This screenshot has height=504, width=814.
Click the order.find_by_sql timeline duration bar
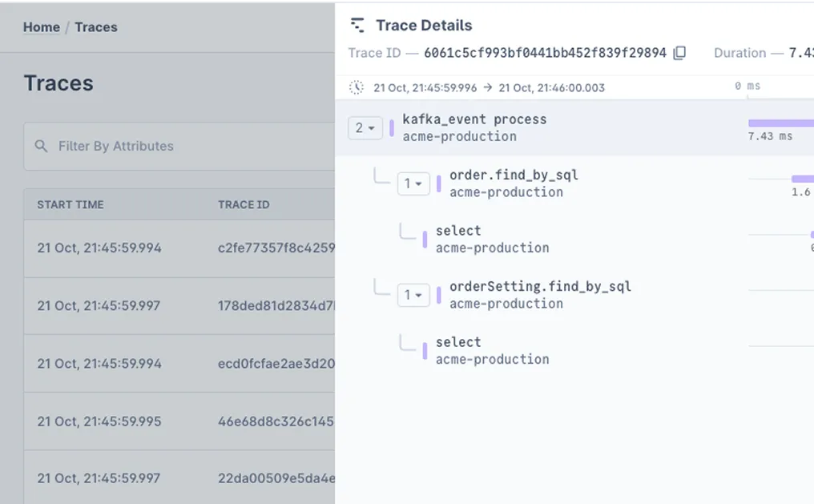(x=802, y=179)
